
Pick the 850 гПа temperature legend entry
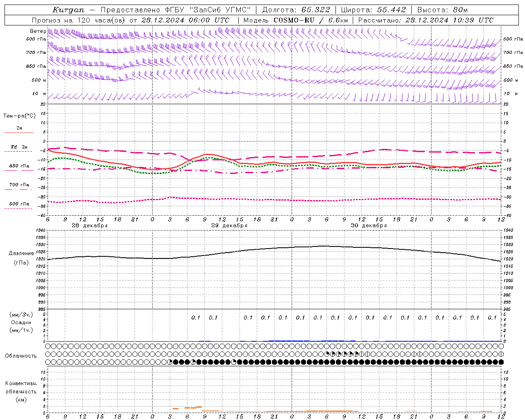[x=19, y=168]
